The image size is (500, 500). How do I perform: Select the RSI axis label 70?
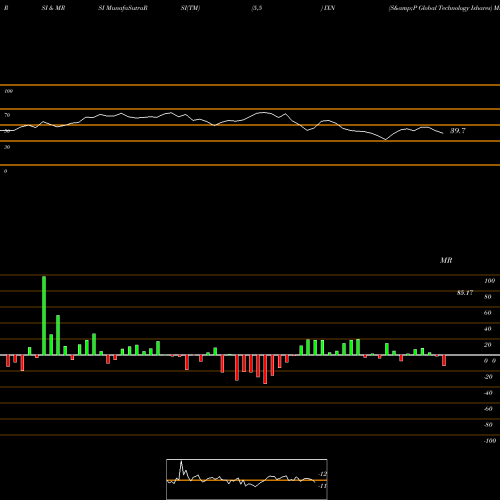pos(7,115)
